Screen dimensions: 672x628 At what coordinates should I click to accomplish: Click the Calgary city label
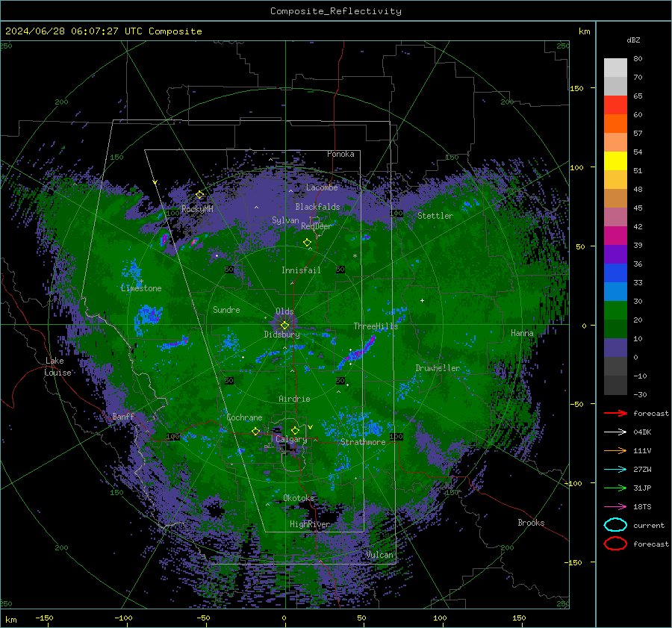(x=291, y=439)
